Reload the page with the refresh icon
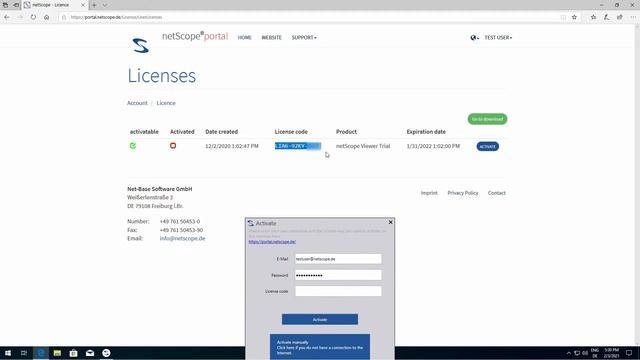The height and width of the screenshot is (360, 640). coord(33,17)
